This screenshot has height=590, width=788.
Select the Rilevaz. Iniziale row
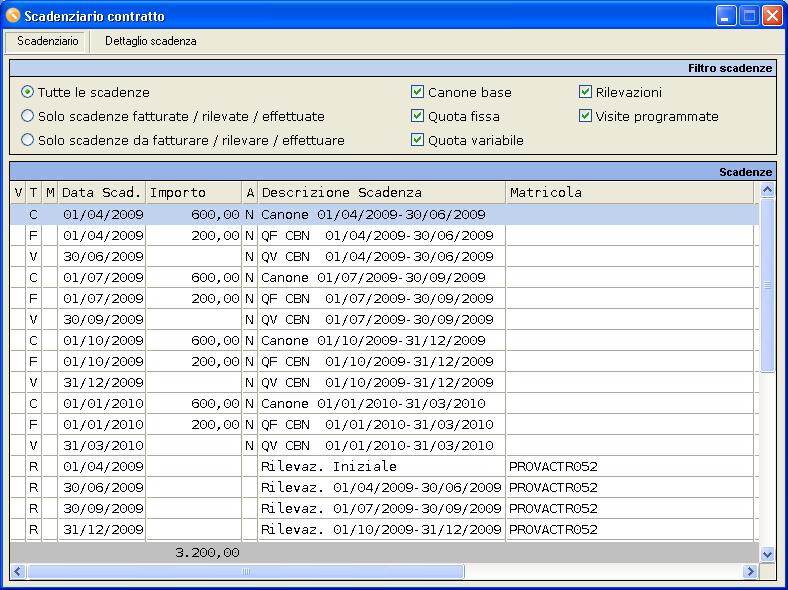point(384,467)
